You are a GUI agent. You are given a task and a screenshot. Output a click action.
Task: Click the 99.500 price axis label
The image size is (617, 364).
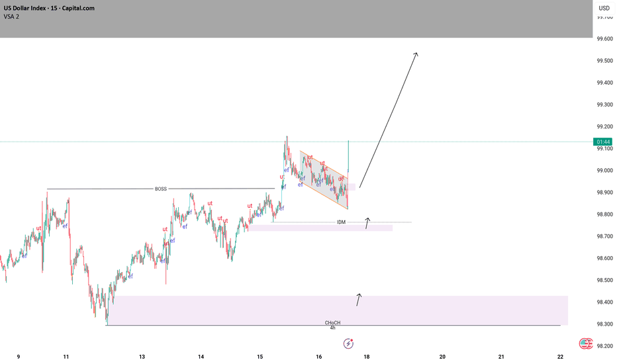(605, 61)
